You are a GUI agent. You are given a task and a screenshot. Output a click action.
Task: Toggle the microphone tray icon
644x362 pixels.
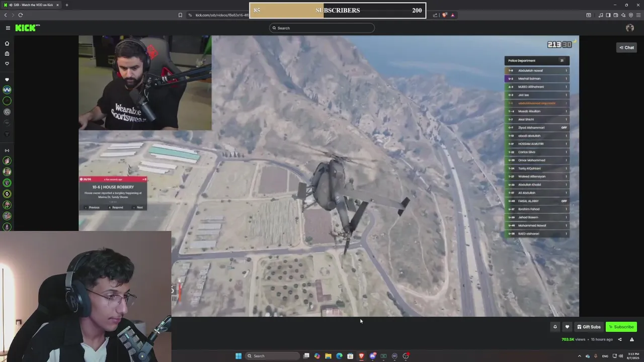point(596,356)
